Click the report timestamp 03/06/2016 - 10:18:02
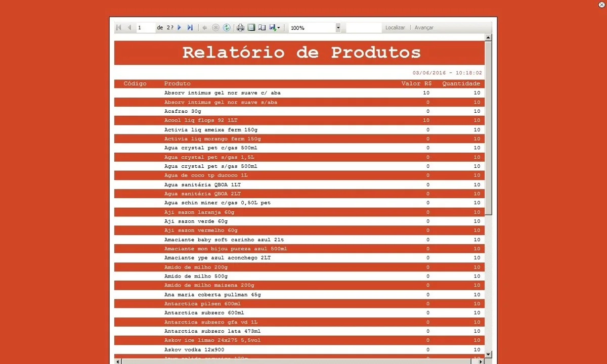This screenshot has width=607, height=364. (x=447, y=73)
